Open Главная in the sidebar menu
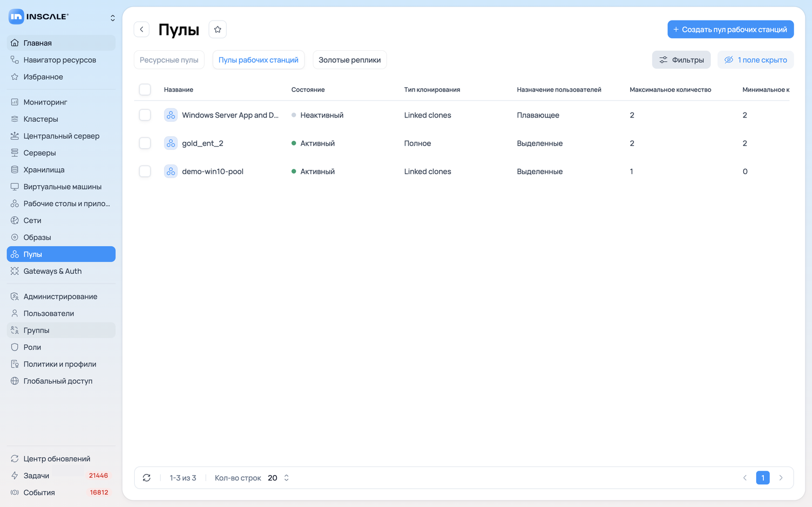This screenshot has width=812, height=507. click(61, 43)
